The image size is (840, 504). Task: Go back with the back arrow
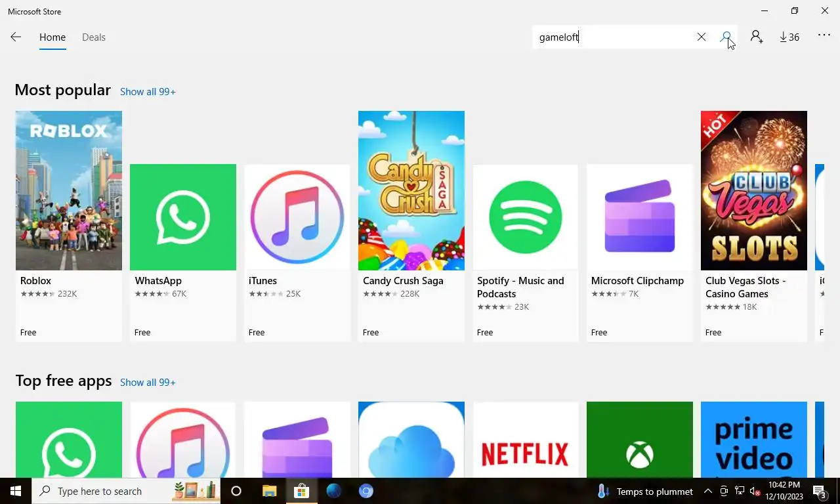coord(16,37)
